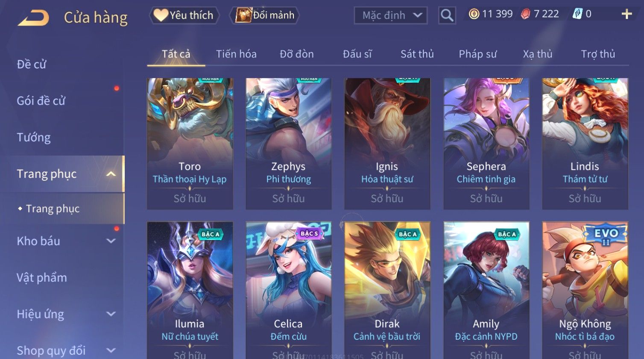Click the red gem currency icon

(x=526, y=14)
